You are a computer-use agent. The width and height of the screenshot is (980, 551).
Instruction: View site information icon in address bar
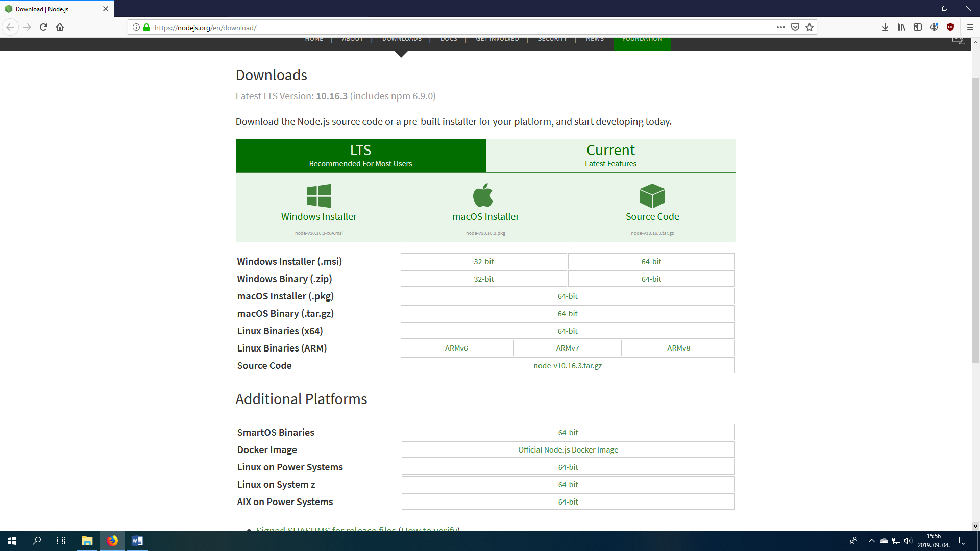[136, 27]
